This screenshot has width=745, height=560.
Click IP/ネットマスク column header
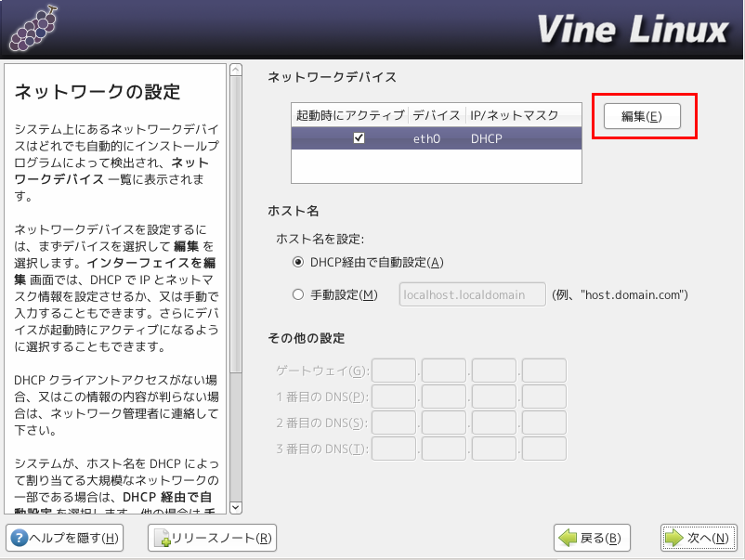coord(523,115)
